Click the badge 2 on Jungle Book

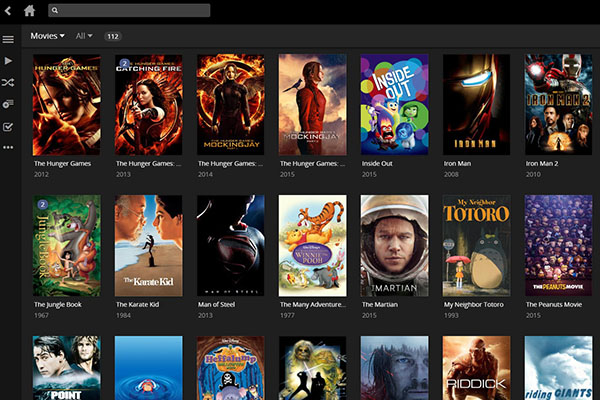pyautogui.click(x=42, y=204)
